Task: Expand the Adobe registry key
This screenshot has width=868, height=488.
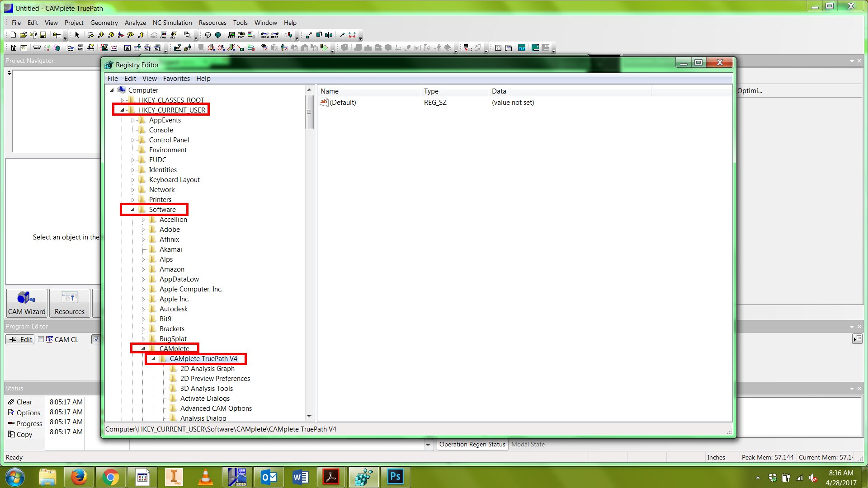Action: tap(143, 230)
